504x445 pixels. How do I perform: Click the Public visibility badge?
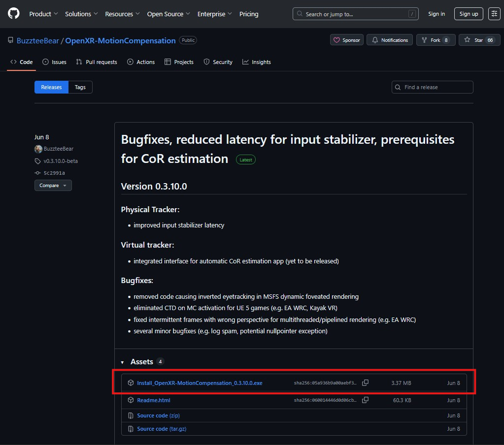[188, 40]
